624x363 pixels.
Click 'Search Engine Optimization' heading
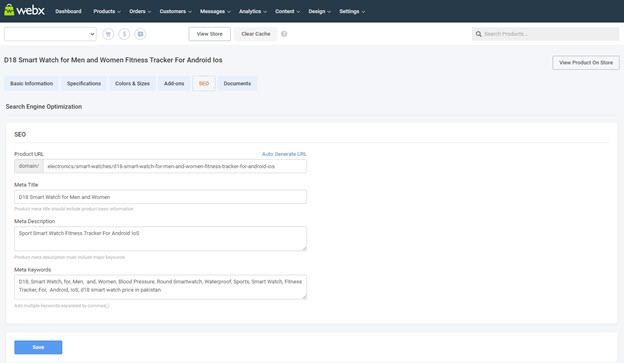pyautogui.click(x=44, y=107)
